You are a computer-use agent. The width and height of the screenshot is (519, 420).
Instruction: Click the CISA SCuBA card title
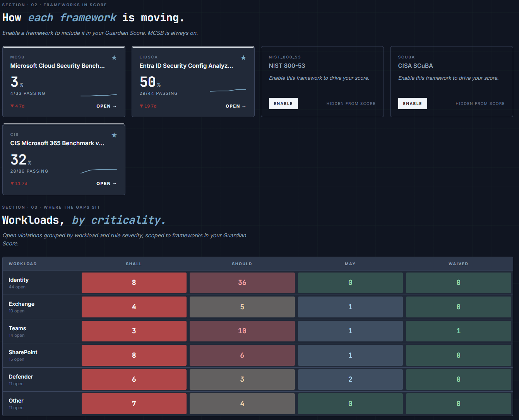416,66
